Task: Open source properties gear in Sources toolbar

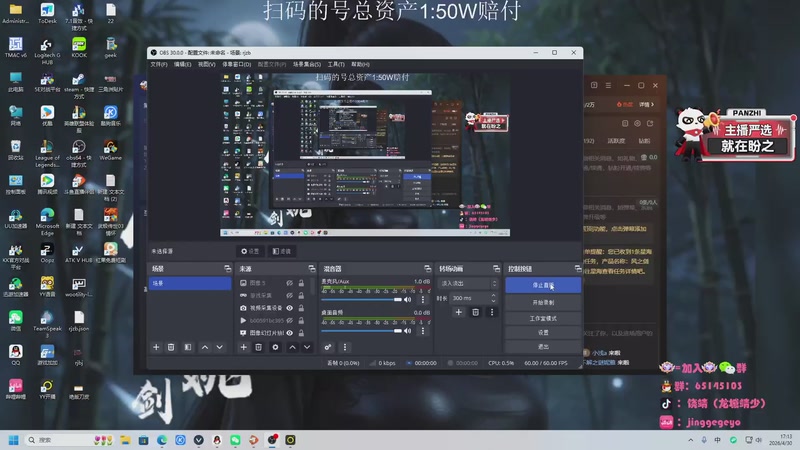Action: (276, 347)
